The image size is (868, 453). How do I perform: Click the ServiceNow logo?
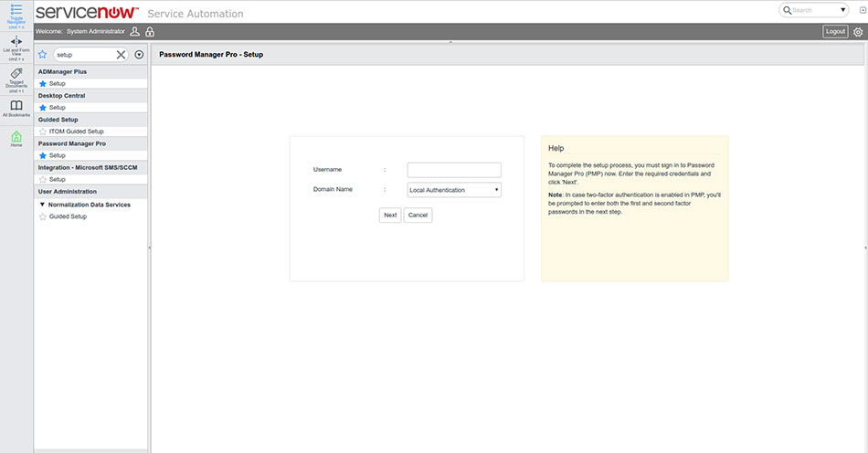[x=87, y=12]
